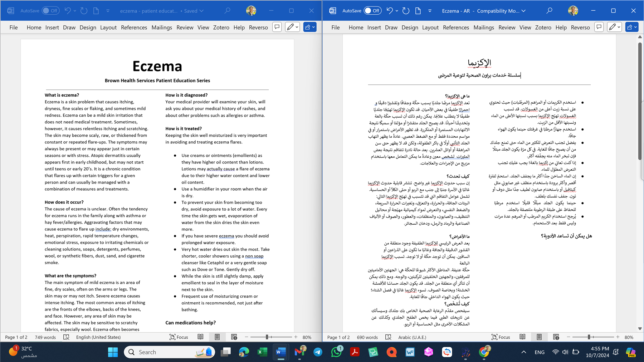
Task: Click English (United States) language indicator
Action: 98,337
